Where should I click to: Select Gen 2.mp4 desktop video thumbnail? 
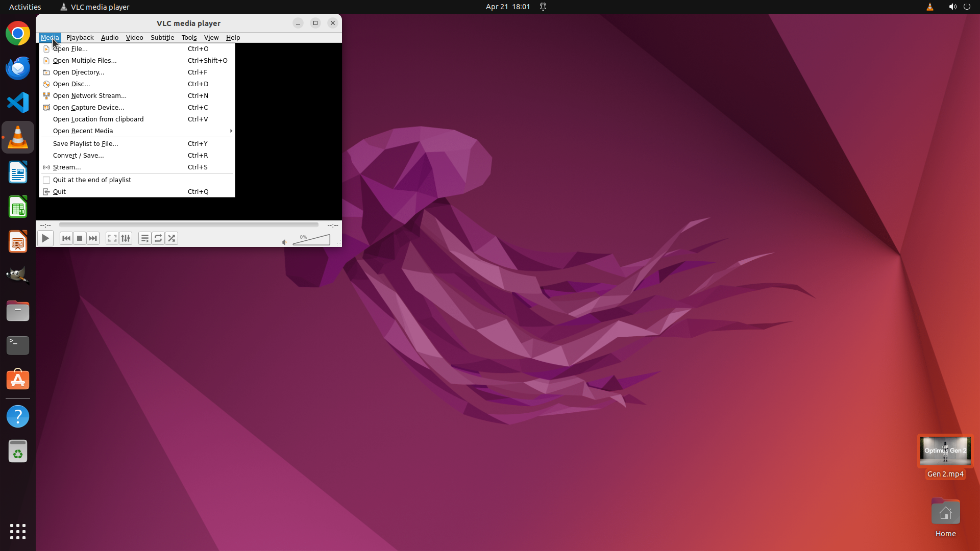pyautogui.click(x=945, y=451)
